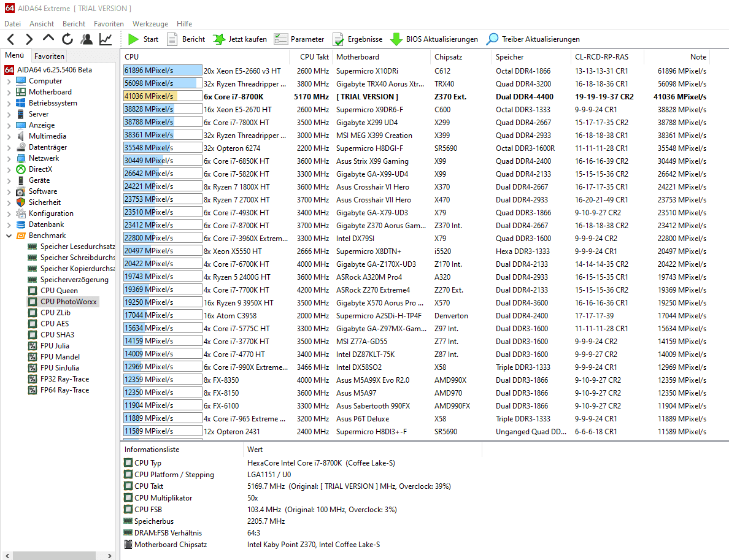Viewport: 729px width, 560px height.
Task: Go back with the left arrow toolbar icon
Action: pyautogui.click(x=12, y=39)
